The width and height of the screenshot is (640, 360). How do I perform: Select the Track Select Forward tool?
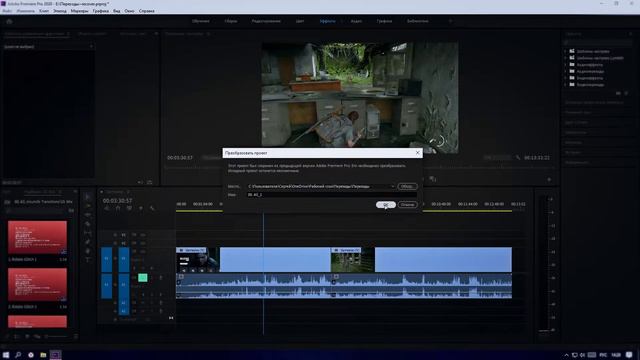click(x=87, y=206)
